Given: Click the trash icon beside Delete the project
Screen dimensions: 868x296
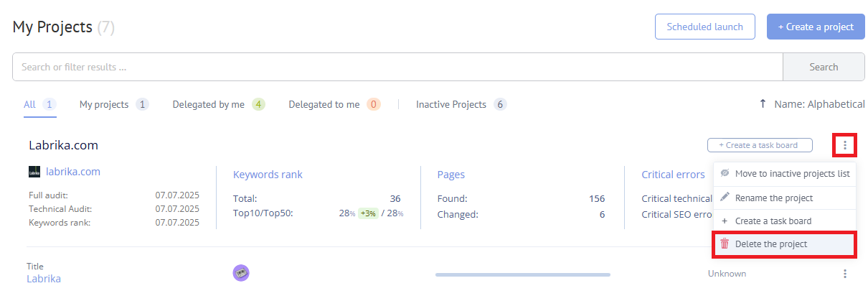Looking at the screenshot, I should (725, 244).
